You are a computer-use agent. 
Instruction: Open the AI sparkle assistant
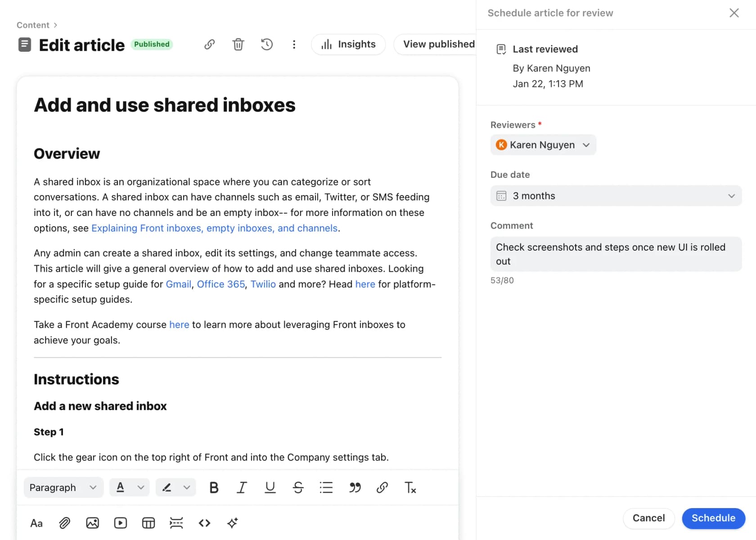[232, 523]
